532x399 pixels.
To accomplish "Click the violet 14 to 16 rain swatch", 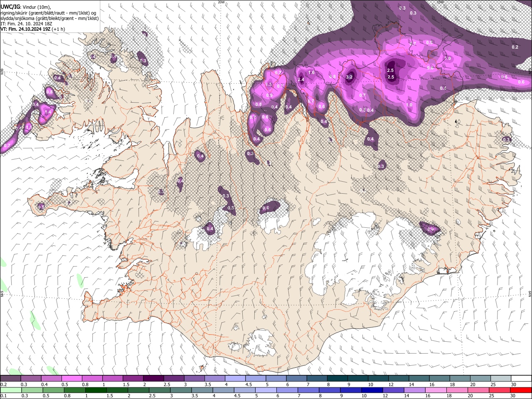I will click(415, 390).
